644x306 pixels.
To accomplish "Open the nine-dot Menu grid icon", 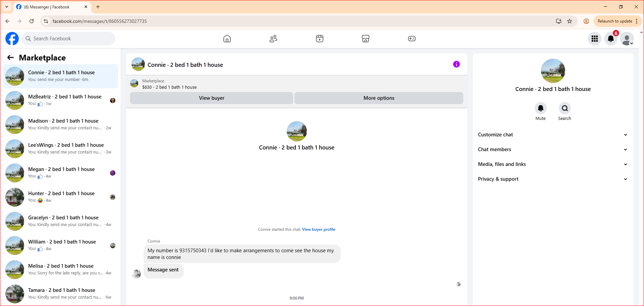I will click(x=595, y=39).
